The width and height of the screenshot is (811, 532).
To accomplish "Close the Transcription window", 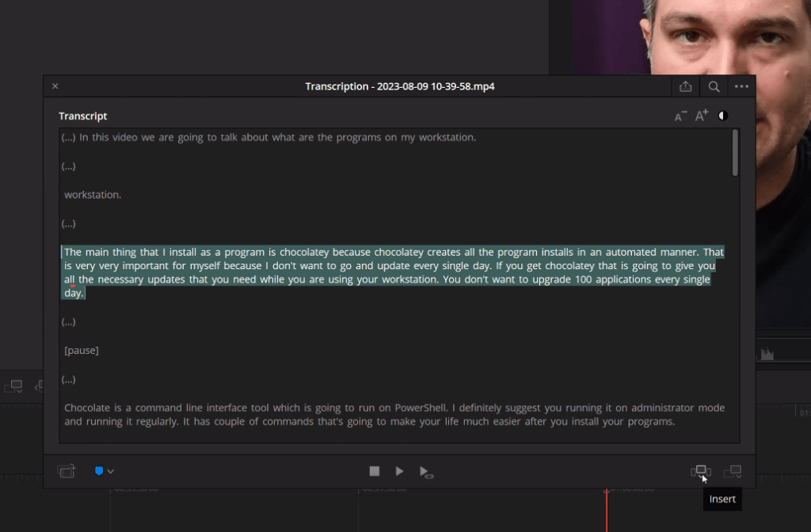I will pos(55,86).
